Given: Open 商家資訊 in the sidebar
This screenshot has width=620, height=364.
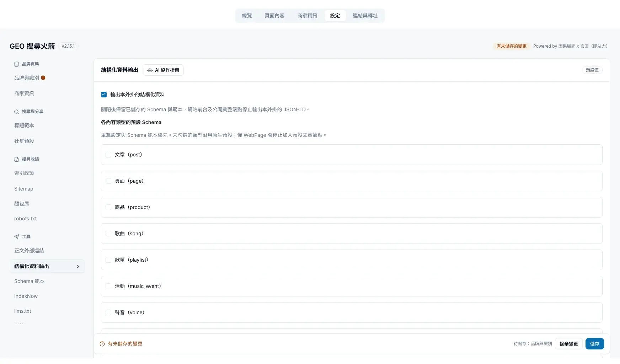Looking at the screenshot, I should (x=47, y=93).
